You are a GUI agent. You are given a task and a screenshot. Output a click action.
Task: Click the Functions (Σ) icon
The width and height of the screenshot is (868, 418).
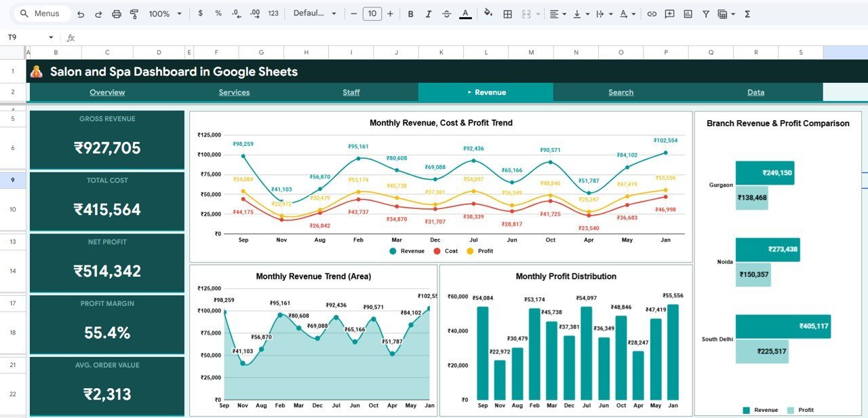click(x=746, y=13)
